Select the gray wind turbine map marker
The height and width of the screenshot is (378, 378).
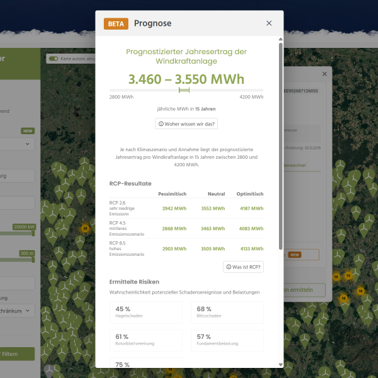pyautogui.click(x=49, y=370)
